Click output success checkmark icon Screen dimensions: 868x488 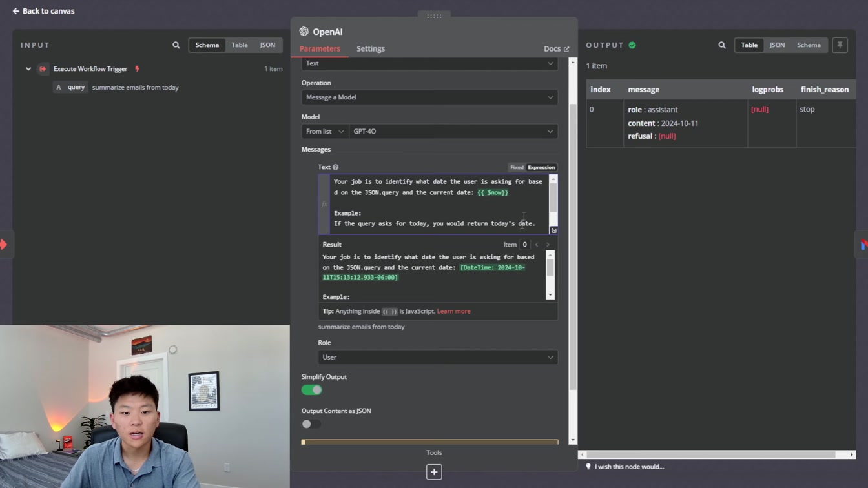point(632,45)
